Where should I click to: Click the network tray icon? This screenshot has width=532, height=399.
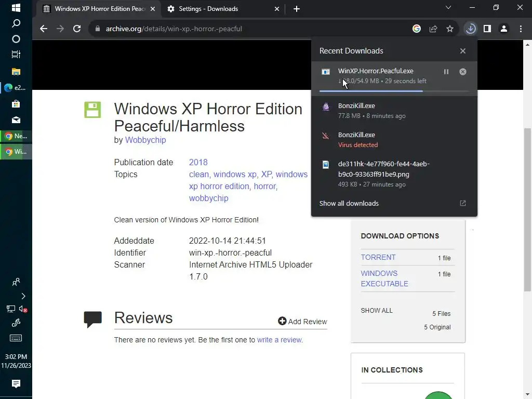pos(10,309)
